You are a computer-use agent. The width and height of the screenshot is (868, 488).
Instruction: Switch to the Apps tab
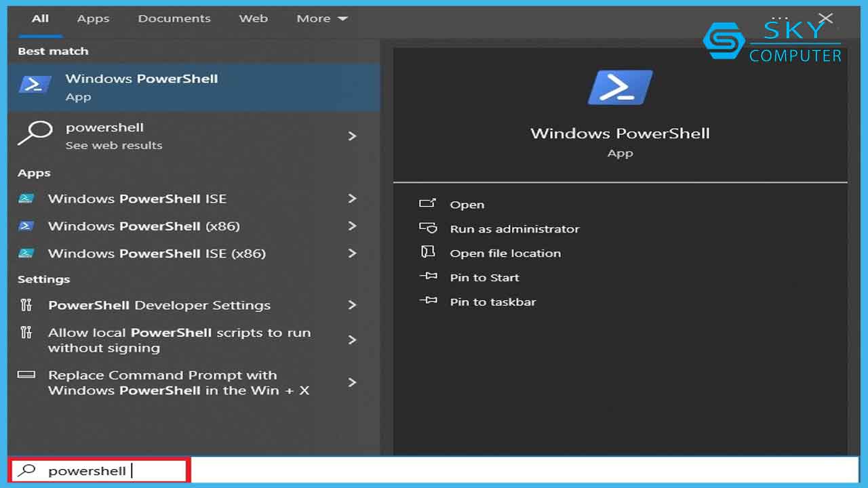tap(93, 18)
